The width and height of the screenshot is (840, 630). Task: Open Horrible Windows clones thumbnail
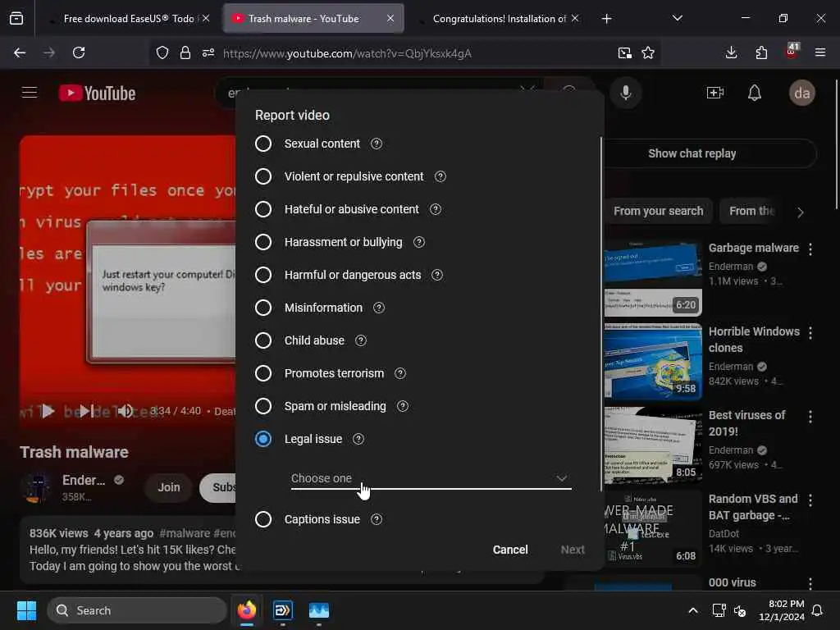653,362
